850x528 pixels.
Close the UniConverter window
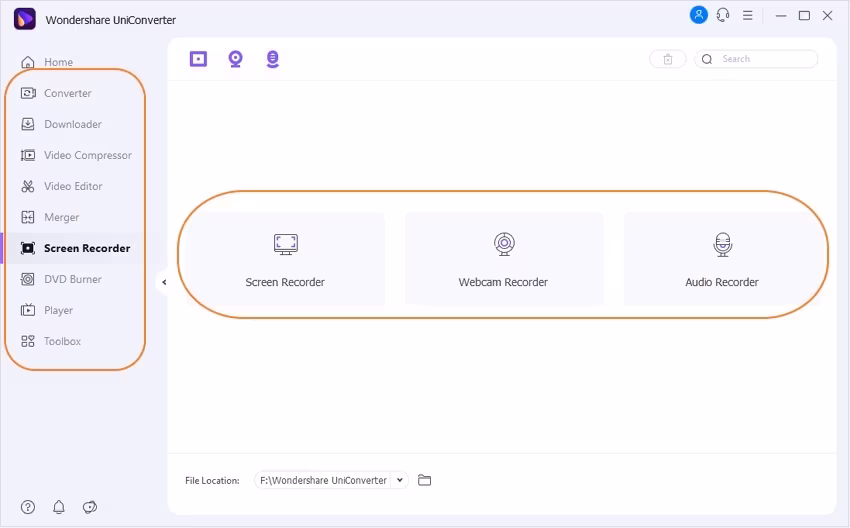[x=828, y=16]
